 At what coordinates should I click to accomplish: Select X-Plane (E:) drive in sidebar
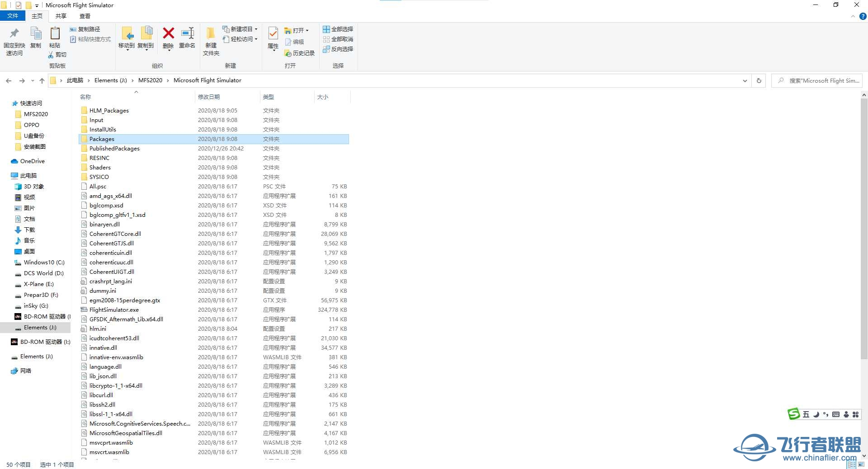[38, 284]
